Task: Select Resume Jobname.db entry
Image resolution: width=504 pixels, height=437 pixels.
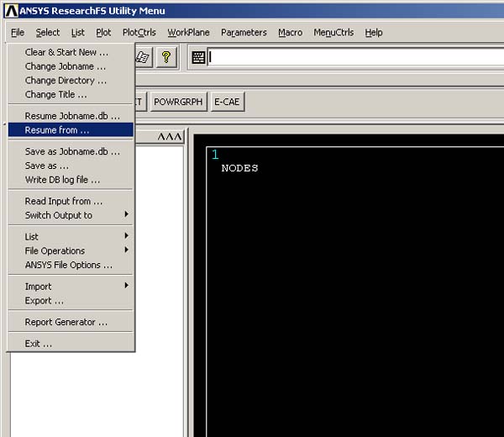Action: tap(71, 116)
